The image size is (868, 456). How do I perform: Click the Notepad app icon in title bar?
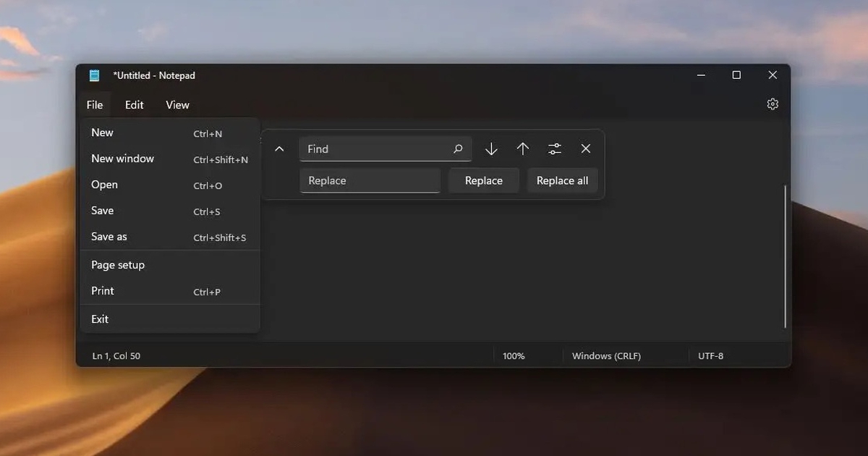94,75
